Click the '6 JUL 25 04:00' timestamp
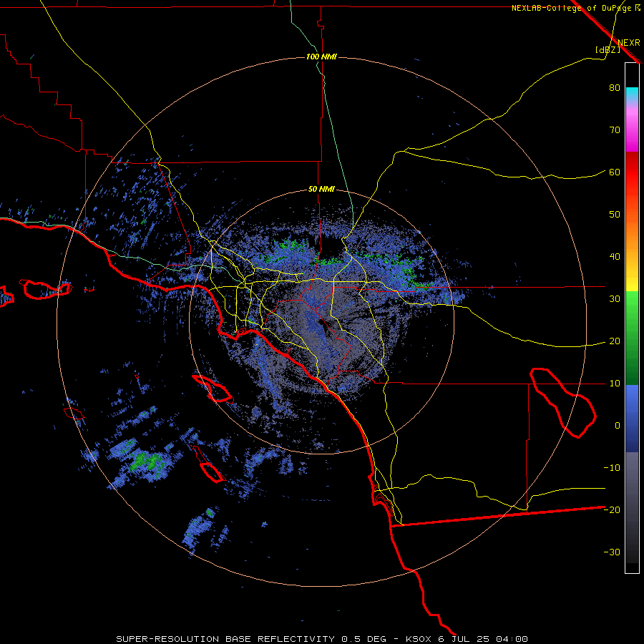This screenshot has height=644, width=644. [483, 639]
